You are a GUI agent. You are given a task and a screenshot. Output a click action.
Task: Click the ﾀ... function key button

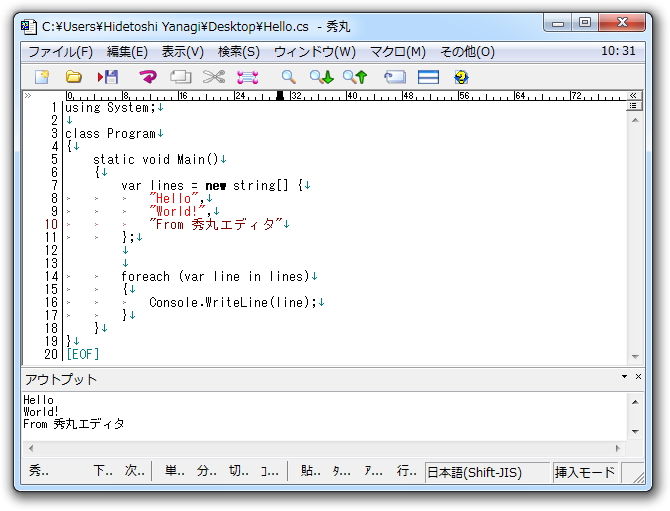341,471
